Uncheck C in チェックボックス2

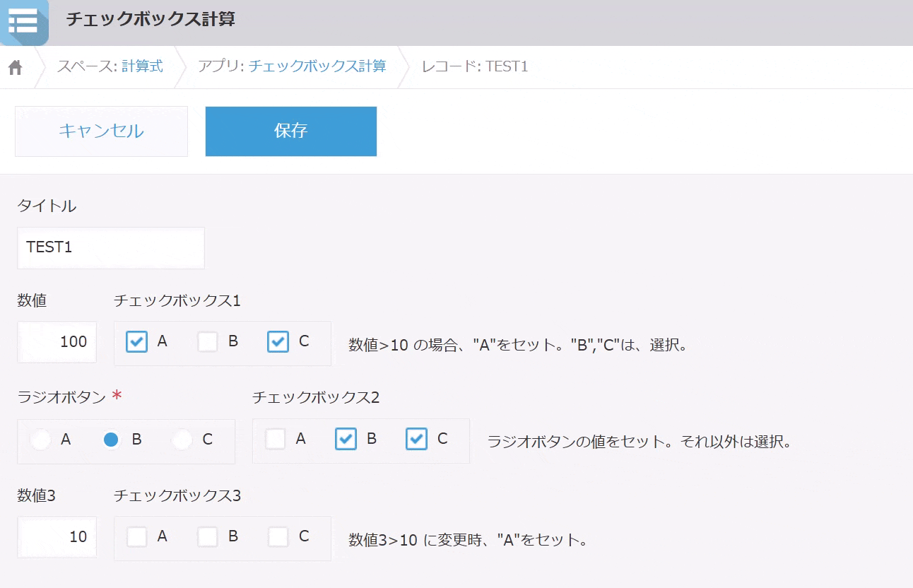click(x=417, y=440)
